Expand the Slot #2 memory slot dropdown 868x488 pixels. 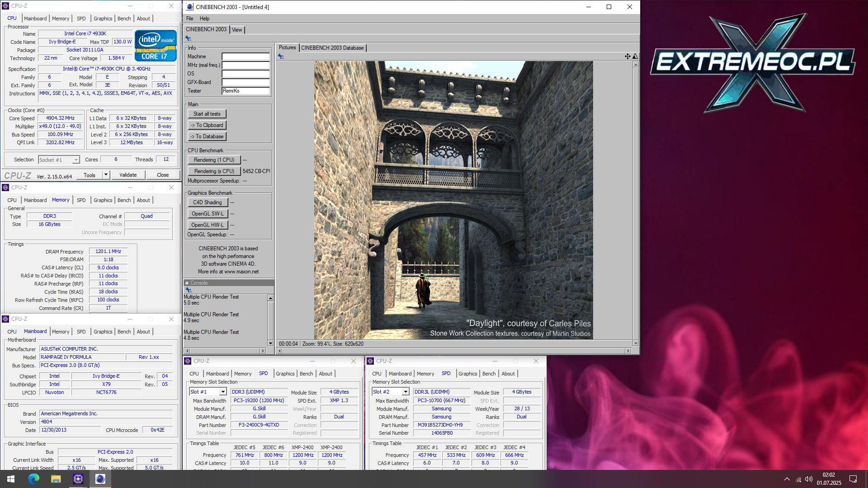coord(406,392)
